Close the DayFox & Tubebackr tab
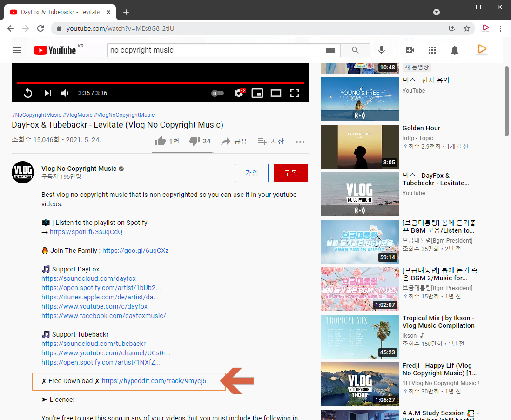The width and height of the screenshot is (511, 420). pos(108,12)
